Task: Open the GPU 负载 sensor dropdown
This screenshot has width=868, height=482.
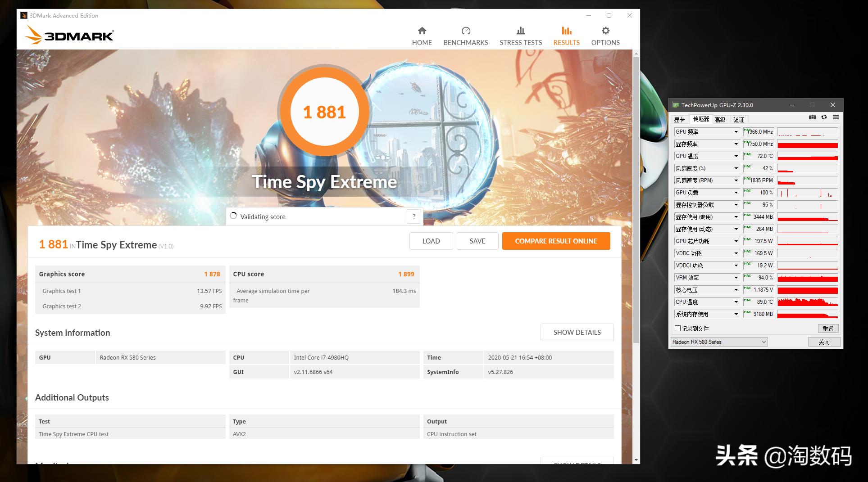Action: pyautogui.click(x=736, y=193)
